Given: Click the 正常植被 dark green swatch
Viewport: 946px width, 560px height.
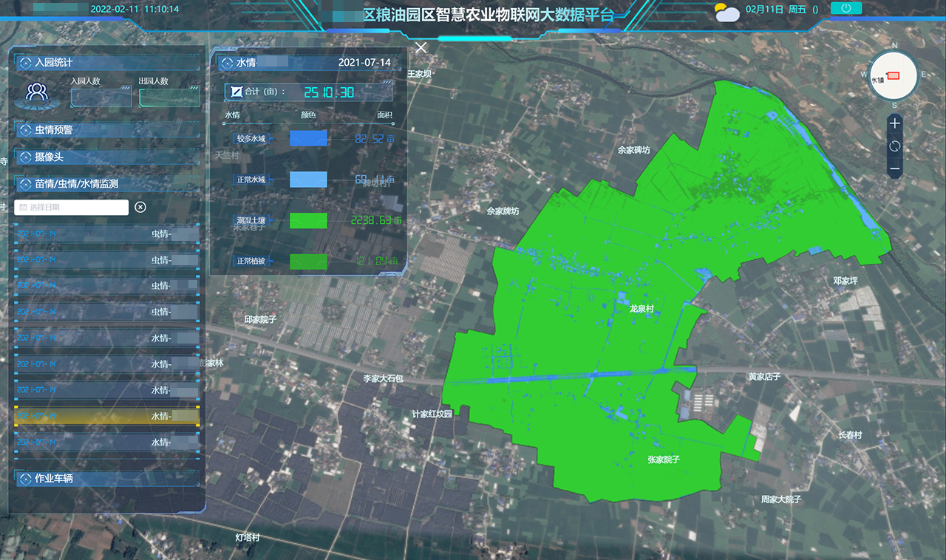Looking at the screenshot, I should (x=308, y=261).
